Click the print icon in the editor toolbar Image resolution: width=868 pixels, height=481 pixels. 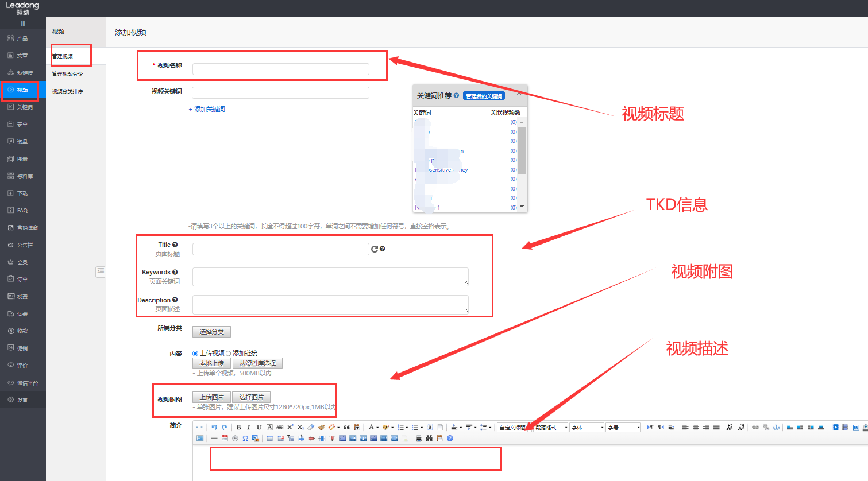point(419,439)
